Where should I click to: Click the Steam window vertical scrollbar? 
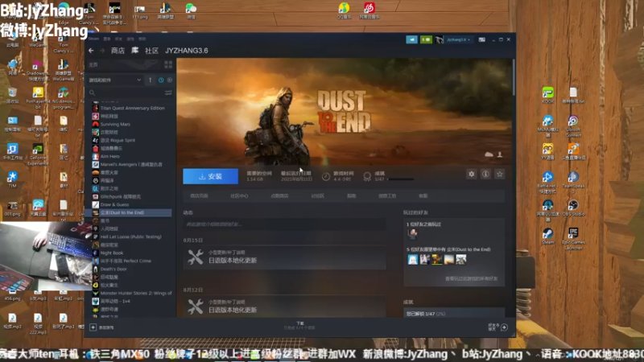pos(514,77)
